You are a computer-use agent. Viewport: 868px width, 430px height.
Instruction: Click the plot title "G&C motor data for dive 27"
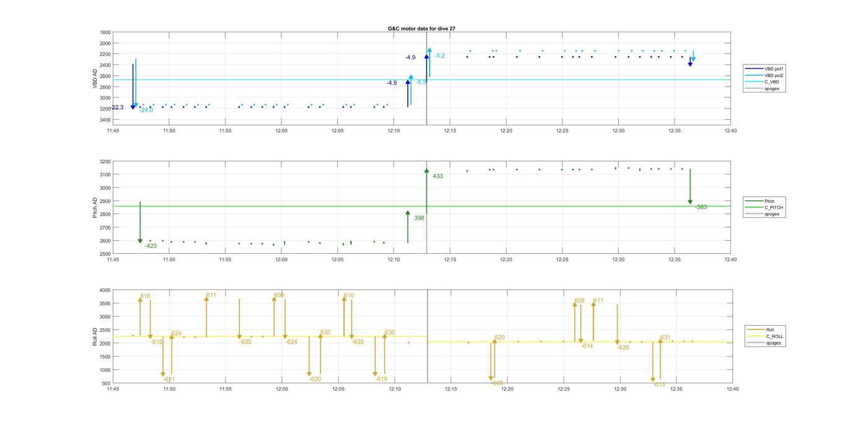pos(422,29)
